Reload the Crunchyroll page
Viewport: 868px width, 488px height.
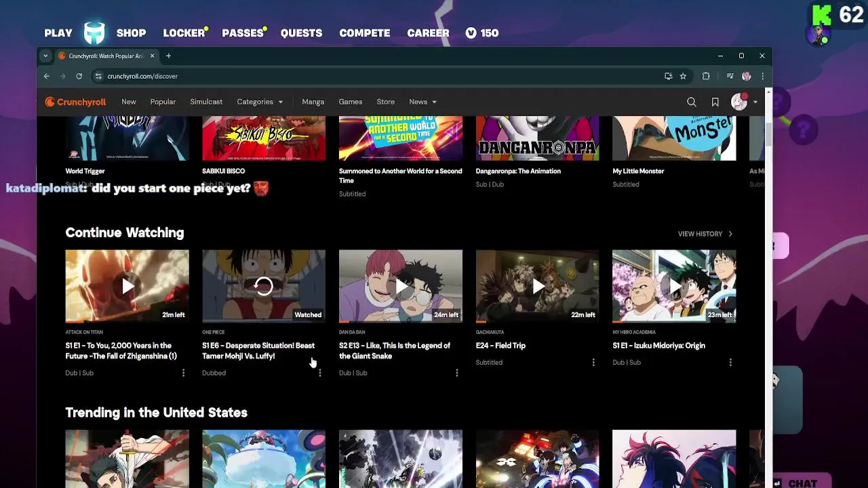click(x=79, y=76)
